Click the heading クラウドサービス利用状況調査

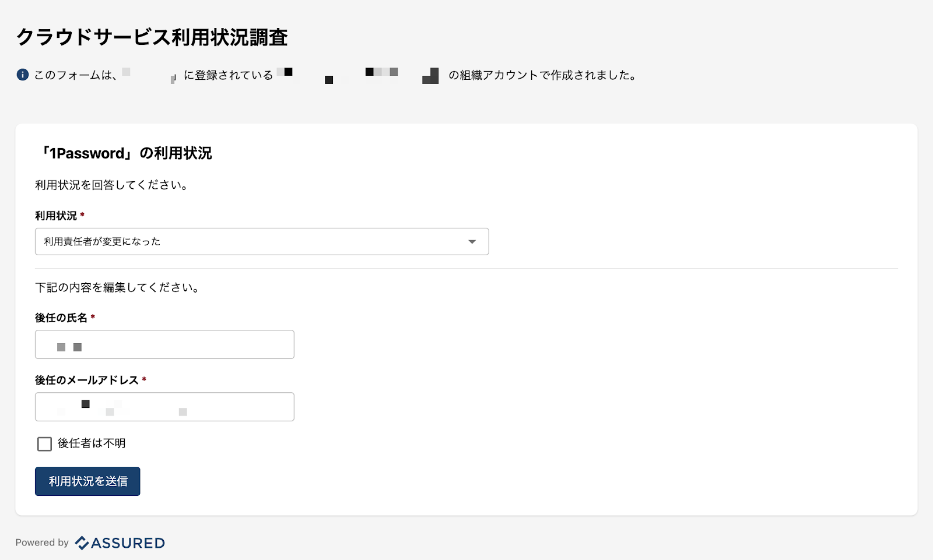(x=152, y=37)
